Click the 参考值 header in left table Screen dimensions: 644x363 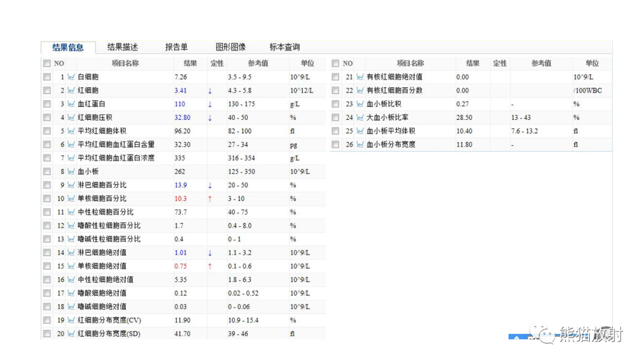click(x=258, y=63)
